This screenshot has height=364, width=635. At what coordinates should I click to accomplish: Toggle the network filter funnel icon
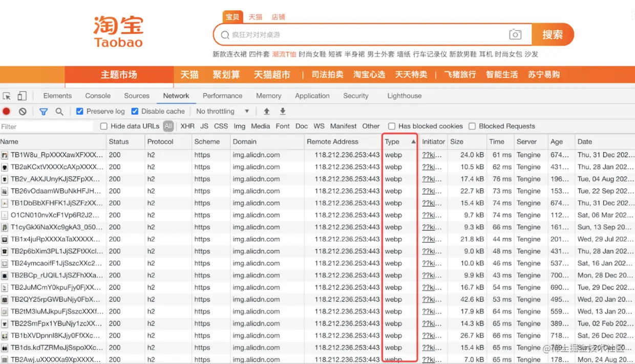click(43, 111)
